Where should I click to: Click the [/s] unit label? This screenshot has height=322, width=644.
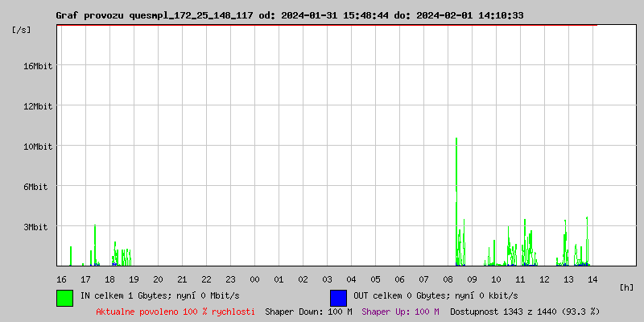[x=22, y=30]
